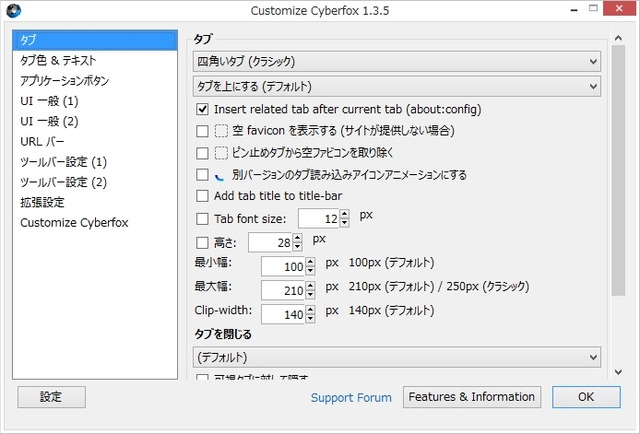Decrease 高さ value with down arrow
This screenshot has width=640, height=434.
[298, 247]
